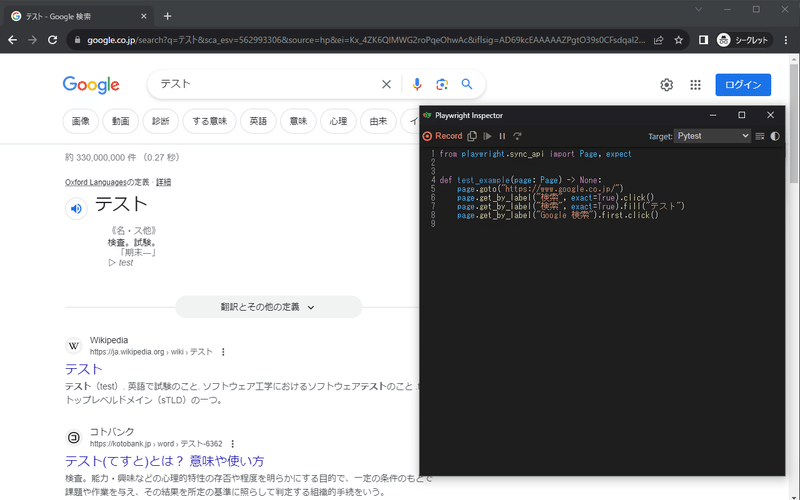The height and width of the screenshot is (500, 800).
Task: Open Google Lens image search
Action: point(442,84)
